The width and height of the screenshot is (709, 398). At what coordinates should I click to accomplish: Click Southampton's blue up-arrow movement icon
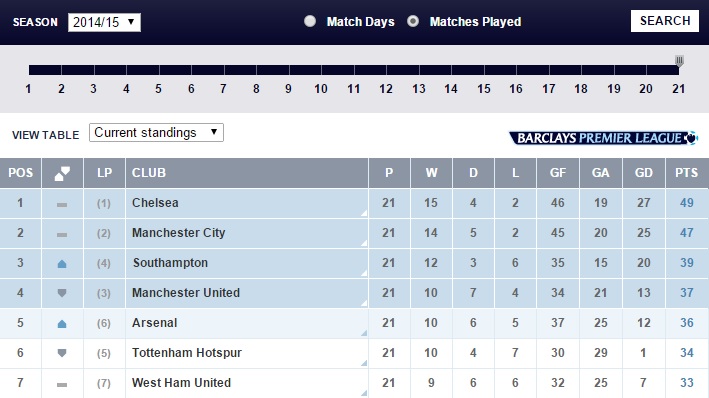[62, 264]
